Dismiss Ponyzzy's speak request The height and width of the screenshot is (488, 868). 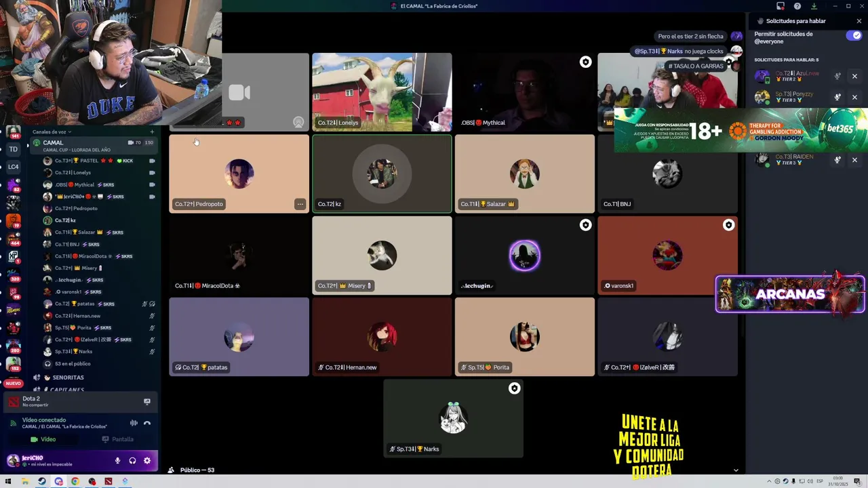coord(854,98)
